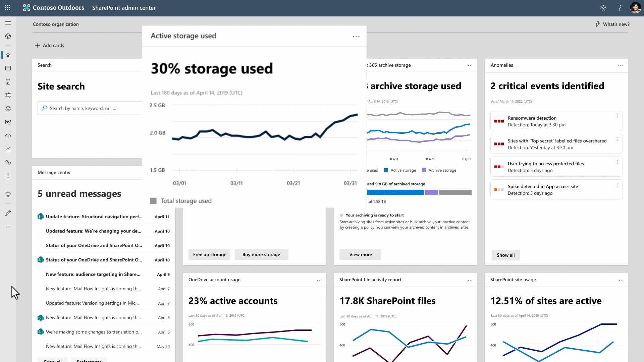Screen dimensions: 644x362
Task: Open Anomalies card more options menu
Action: (620, 65)
